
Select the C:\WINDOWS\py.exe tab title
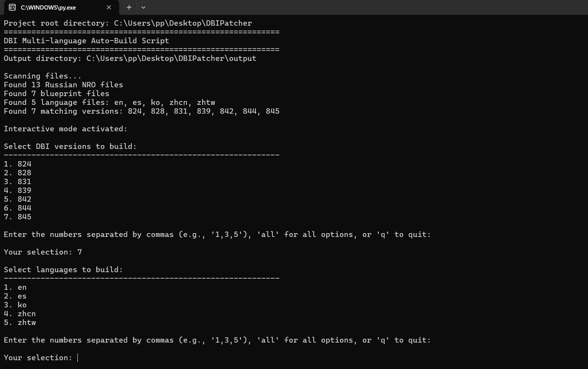click(48, 7)
